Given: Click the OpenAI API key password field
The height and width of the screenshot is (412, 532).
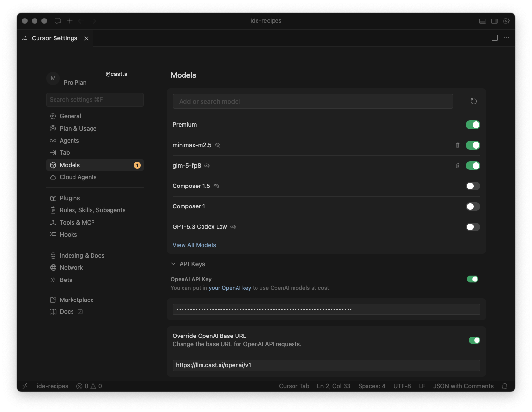Looking at the screenshot, I should point(327,309).
